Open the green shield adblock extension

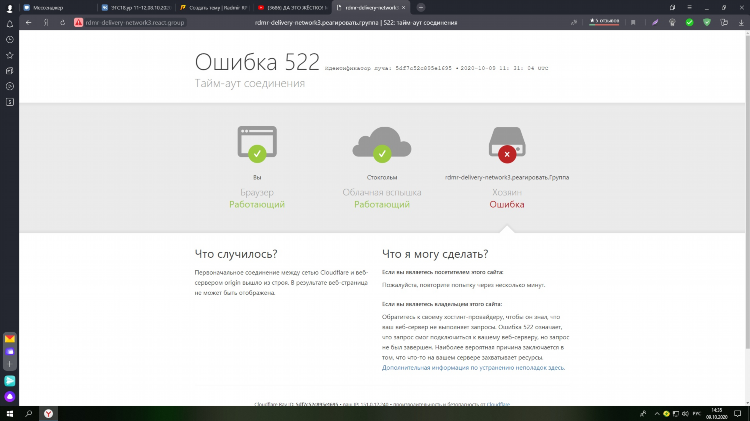(706, 22)
